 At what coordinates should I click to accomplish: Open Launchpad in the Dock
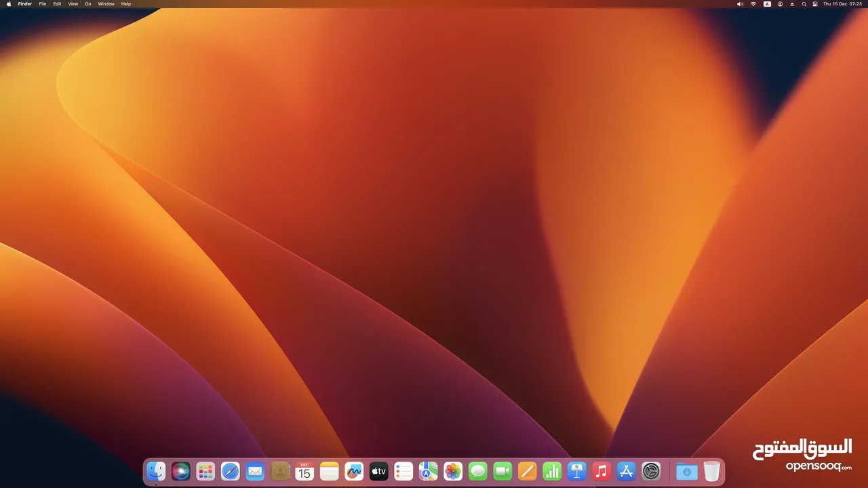pyautogui.click(x=205, y=471)
